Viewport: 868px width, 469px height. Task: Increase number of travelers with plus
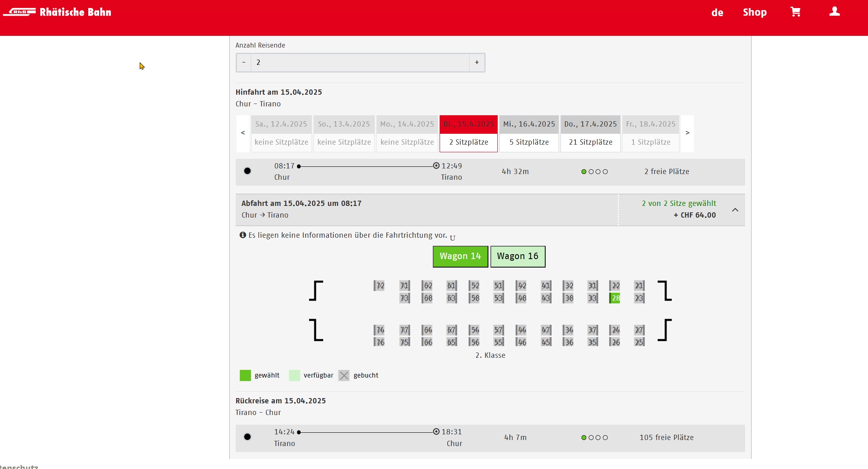(477, 62)
